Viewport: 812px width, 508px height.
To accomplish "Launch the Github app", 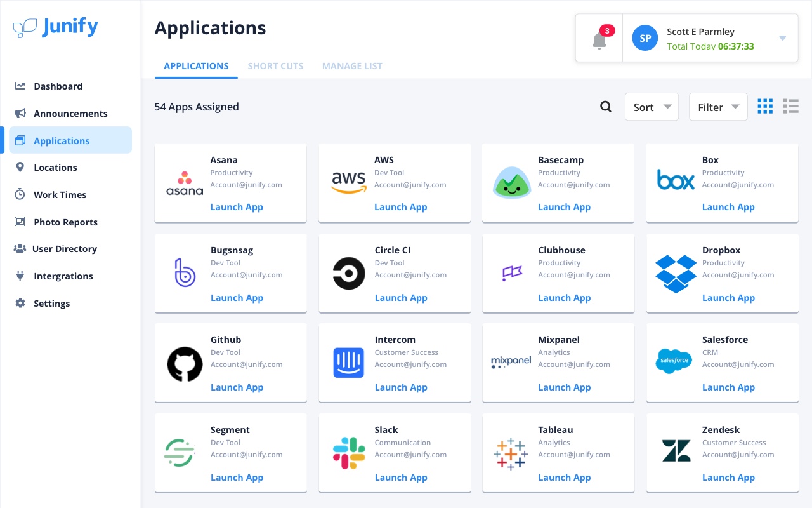I will click(237, 387).
